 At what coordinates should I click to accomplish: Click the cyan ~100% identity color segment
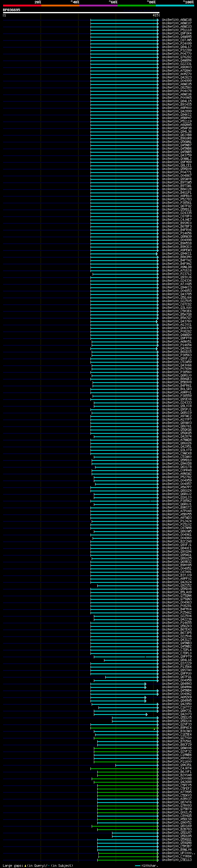click(175, 6)
